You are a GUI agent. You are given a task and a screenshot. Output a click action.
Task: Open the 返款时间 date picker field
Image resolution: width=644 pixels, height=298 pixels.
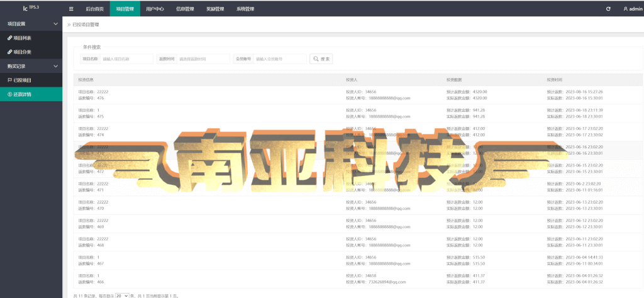pyautogui.click(x=203, y=58)
